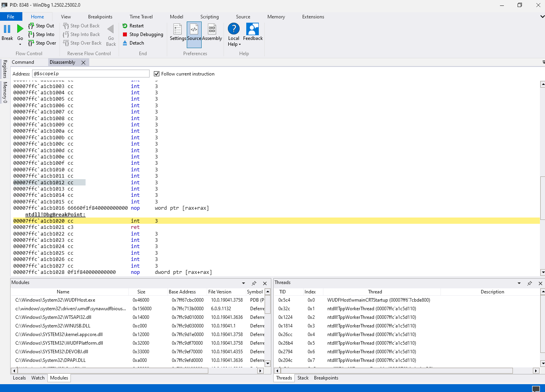Open Disassembly window dropdown arrow at right
Image resolution: width=545 pixels, height=392 pixels.
[543, 63]
